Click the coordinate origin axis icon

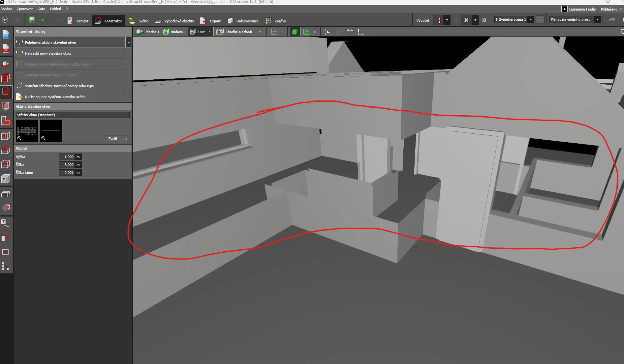[x=360, y=32]
